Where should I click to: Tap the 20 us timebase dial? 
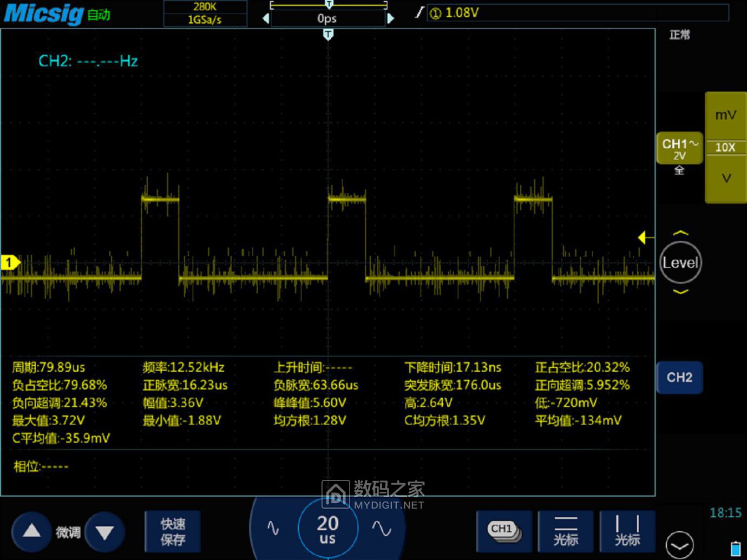pos(327,528)
